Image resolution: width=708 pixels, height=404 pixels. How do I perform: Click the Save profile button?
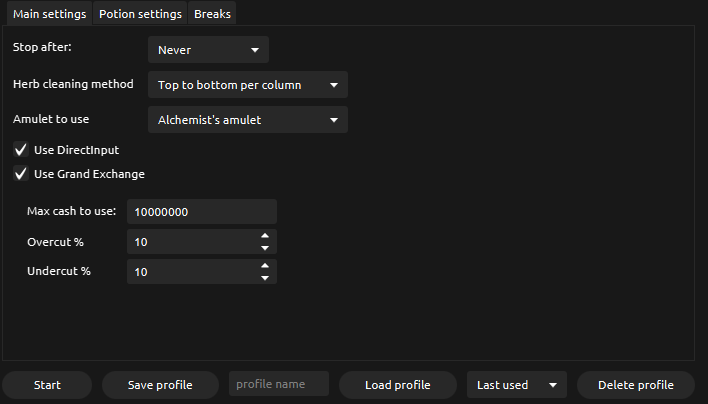160,385
